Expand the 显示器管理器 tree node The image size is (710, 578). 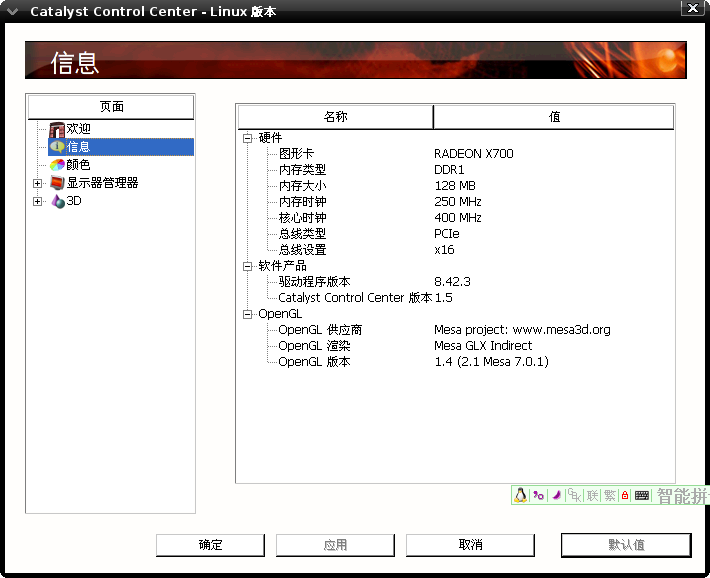(38, 183)
